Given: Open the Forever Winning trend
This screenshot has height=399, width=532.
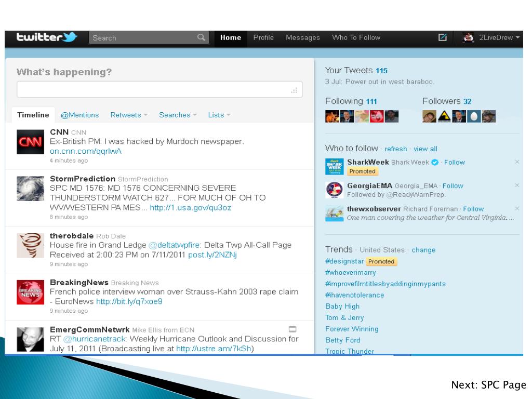Looking at the screenshot, I should tap(352, 329).
